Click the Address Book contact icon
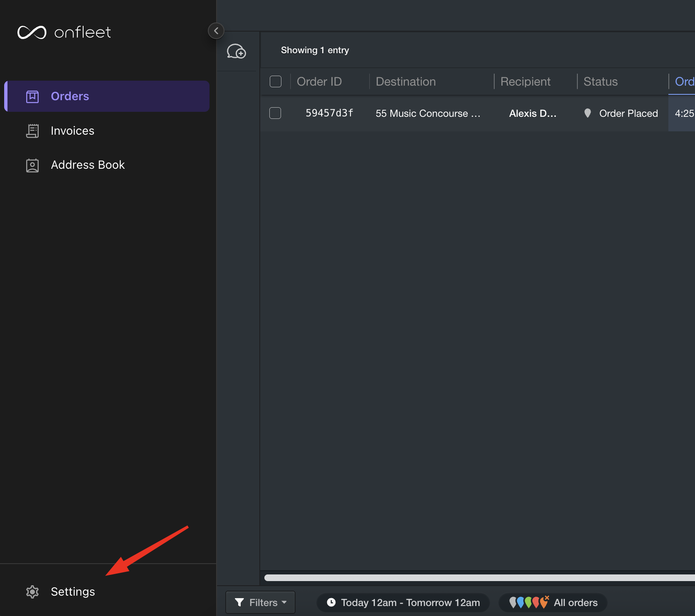Image resolution: width=695 pixels, height=616 pixels. (x=32, y=165)
